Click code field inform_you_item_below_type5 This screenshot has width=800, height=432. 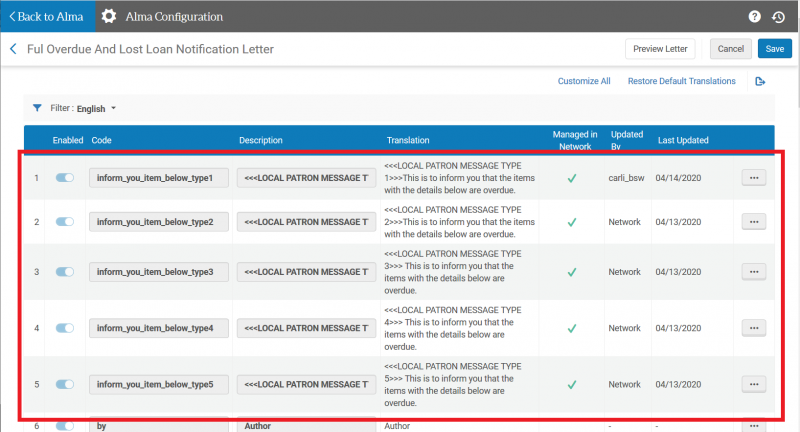coord(159,384)
